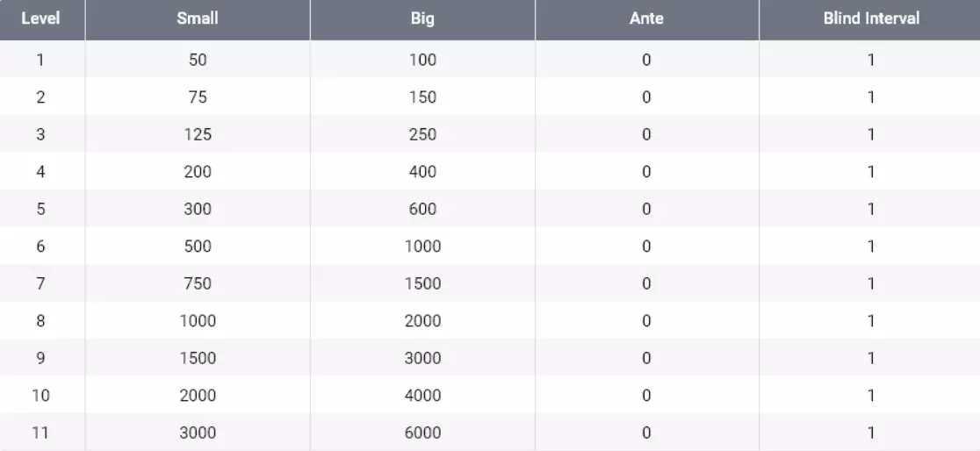This screenshot has height=451, width=980.
Task: Click the level 3 blind interval cell
Action: pyautogui.click(x=871, y=135)
